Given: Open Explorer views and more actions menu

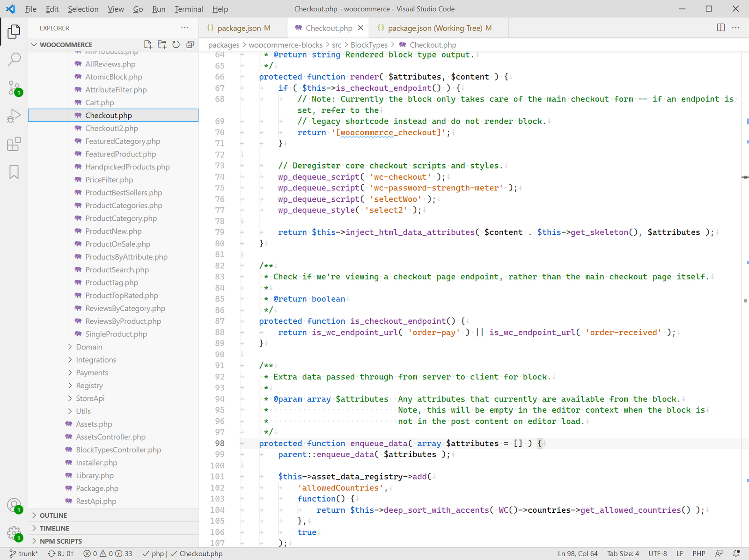Looking at the screenshot, I should coord(185,28).
